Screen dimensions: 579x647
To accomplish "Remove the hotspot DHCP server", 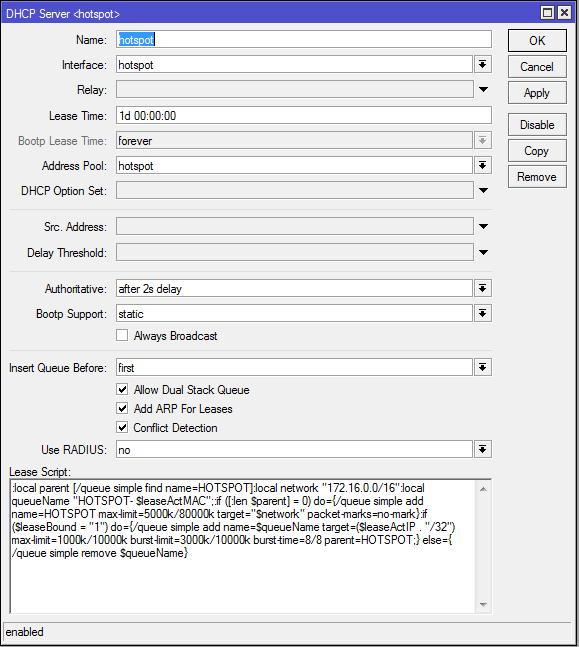I will [x=537, y=177].
